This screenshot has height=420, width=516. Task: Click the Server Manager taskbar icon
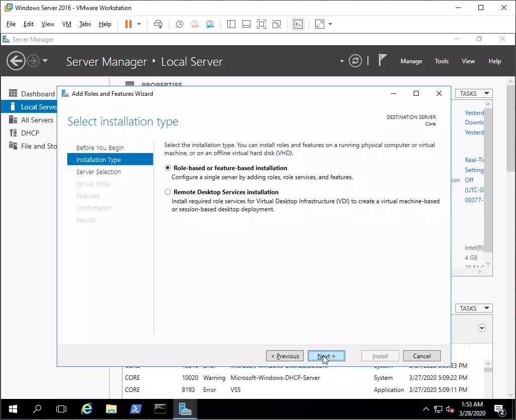tap(185, 409)
